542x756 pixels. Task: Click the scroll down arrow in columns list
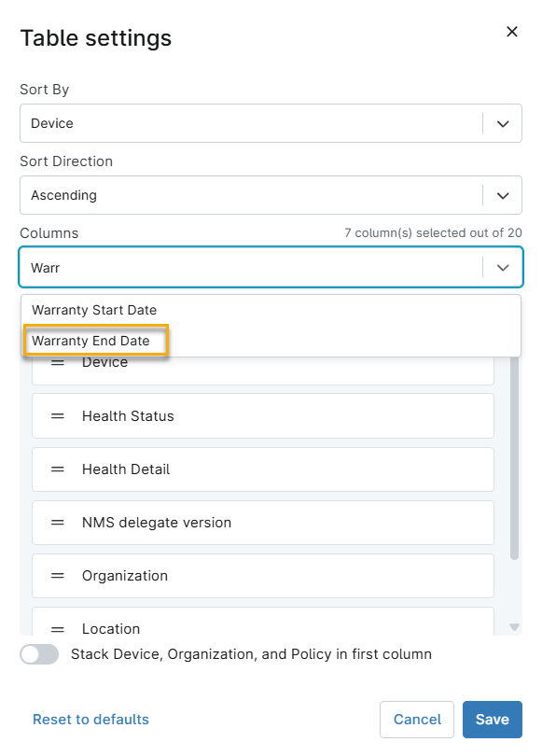pyautogui.click(x=514, y=627)
